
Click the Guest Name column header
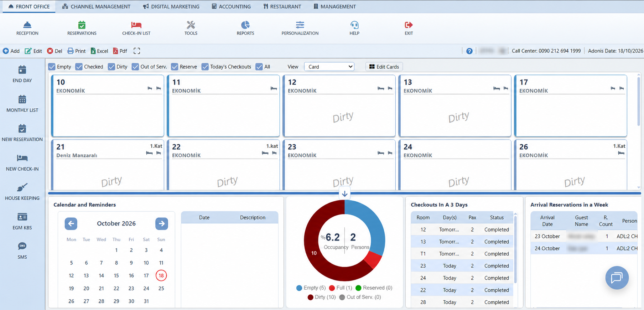pyautogui.click(x=581, y=221)
